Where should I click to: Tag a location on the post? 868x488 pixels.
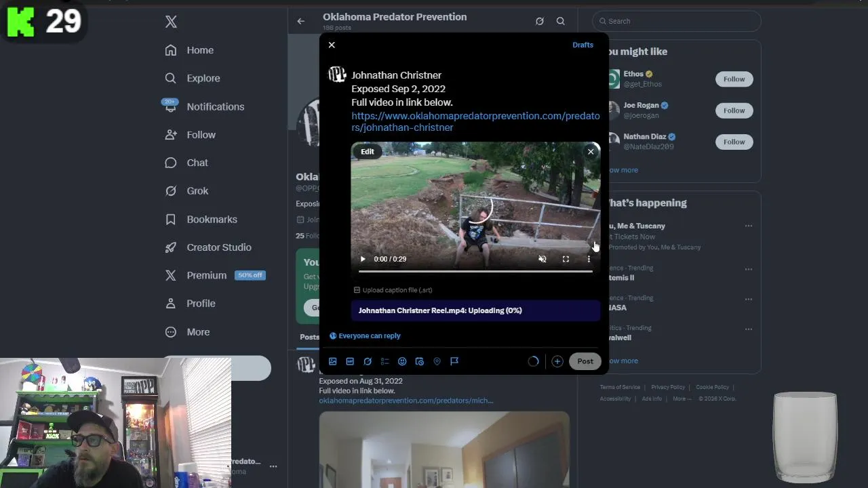437,361
